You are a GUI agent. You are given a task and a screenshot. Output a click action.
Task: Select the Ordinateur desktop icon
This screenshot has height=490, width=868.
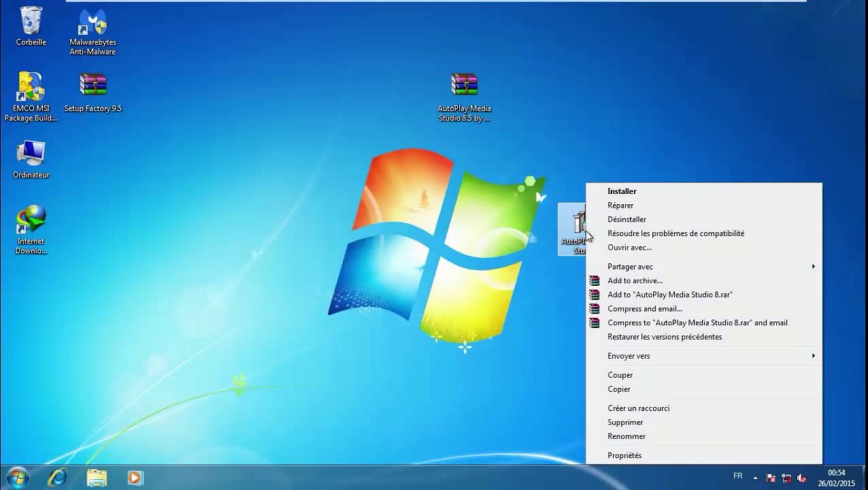coord(31,160)
